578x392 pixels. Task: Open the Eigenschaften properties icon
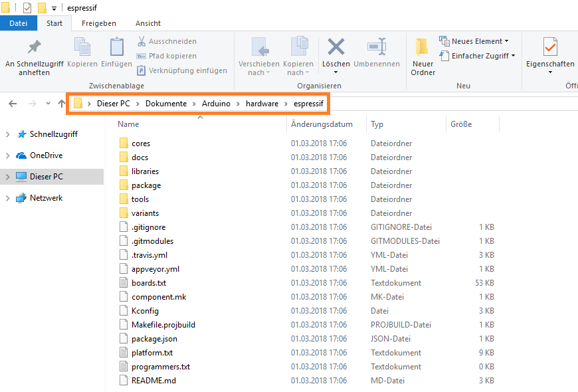tap(550, 47)
